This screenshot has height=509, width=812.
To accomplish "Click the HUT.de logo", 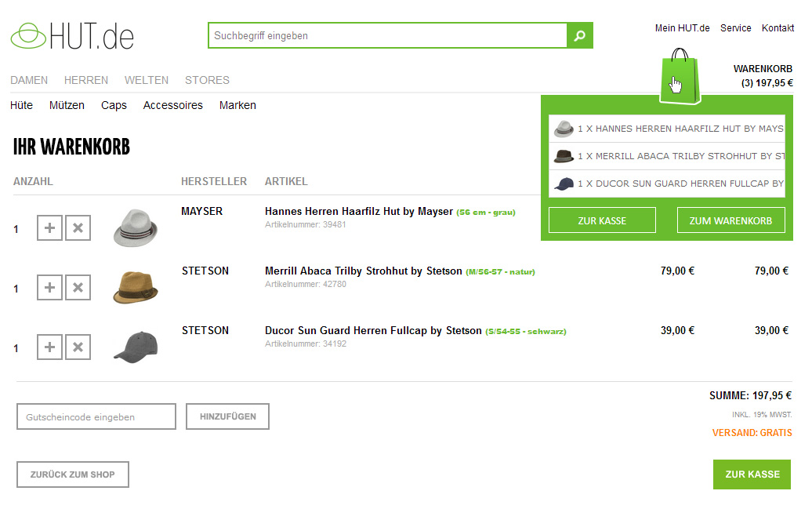I will pyautogui.click(x=72, y=36).
